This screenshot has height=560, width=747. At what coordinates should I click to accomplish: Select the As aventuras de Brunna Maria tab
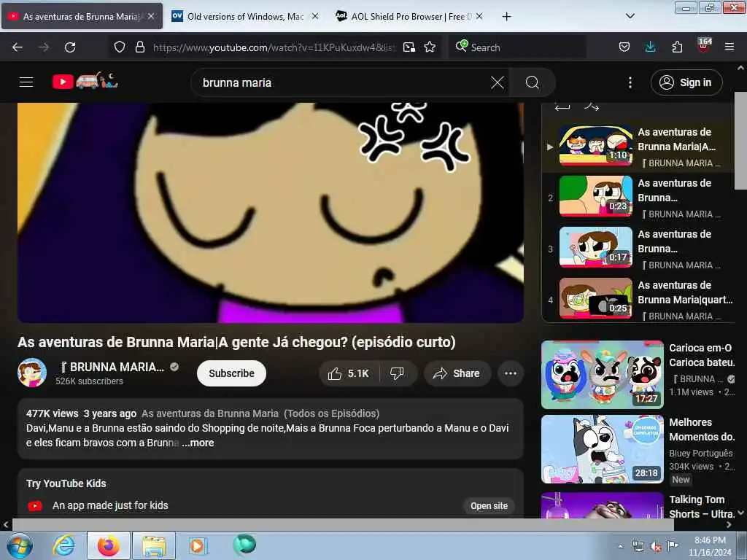coord(82,17)
